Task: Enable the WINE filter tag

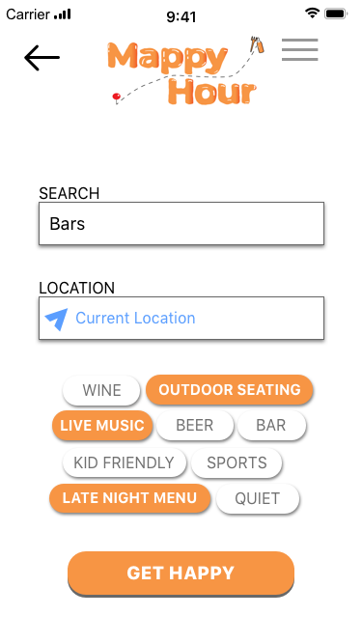Action: [x=101, y=390]
